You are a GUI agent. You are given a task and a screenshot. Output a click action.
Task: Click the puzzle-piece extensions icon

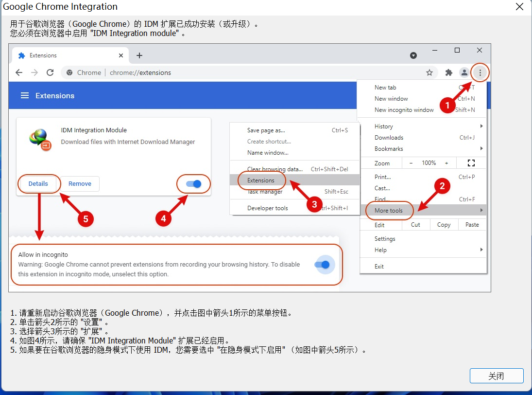click(448, 72)
